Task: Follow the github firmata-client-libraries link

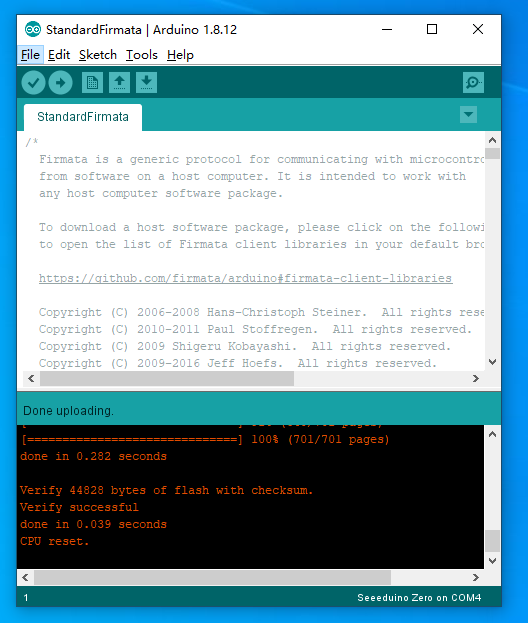Action: [246, 278]
